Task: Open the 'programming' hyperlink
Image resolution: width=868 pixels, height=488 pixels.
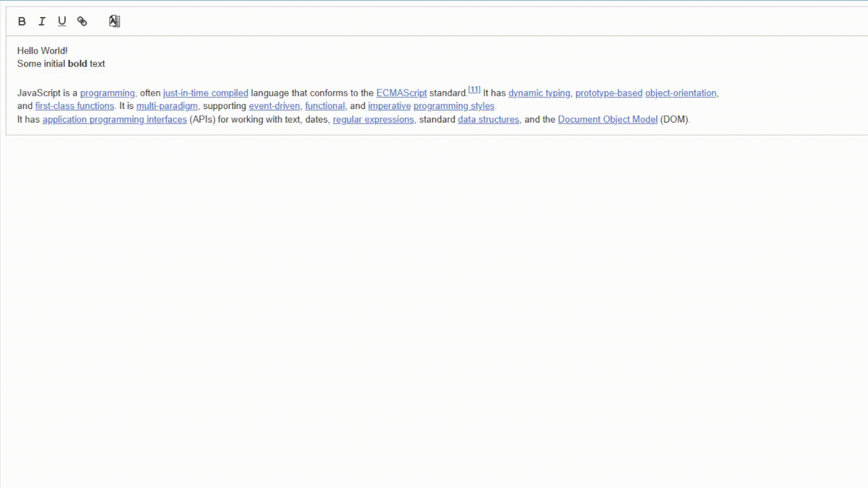Action: 107,93
